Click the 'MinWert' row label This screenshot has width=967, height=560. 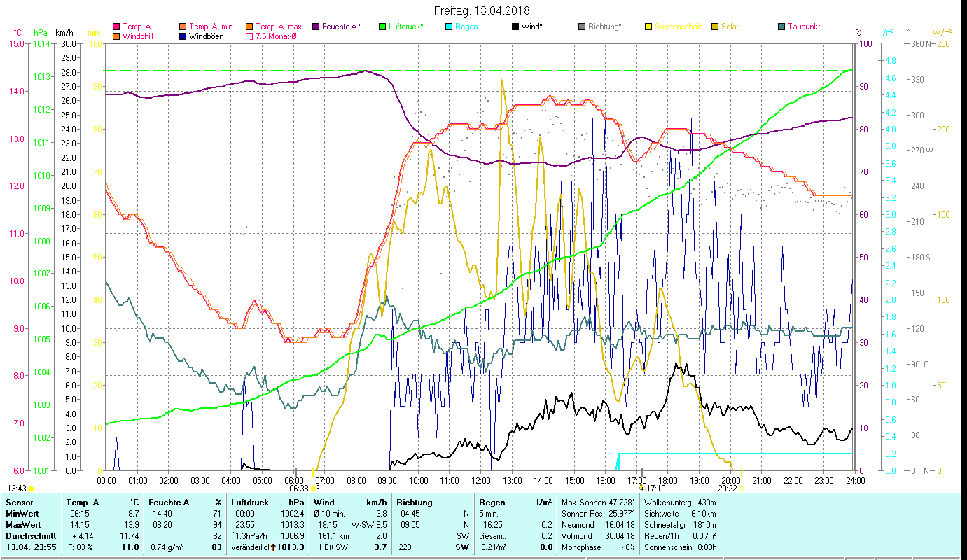tap(22, 514)
